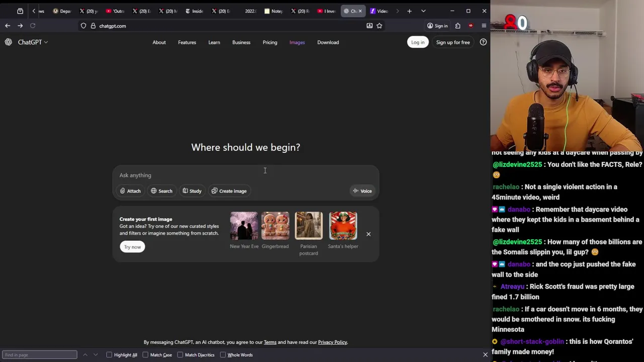Image resolution: width=644 pixels, height=362 pixels.
Task: Open the Privacy Policy link
Action: point(333,342)
